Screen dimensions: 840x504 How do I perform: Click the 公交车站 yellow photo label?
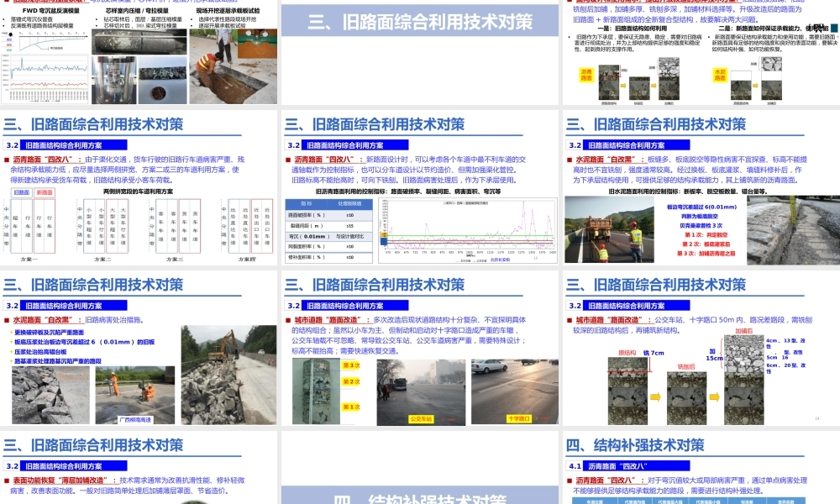(x=421, y=419)
